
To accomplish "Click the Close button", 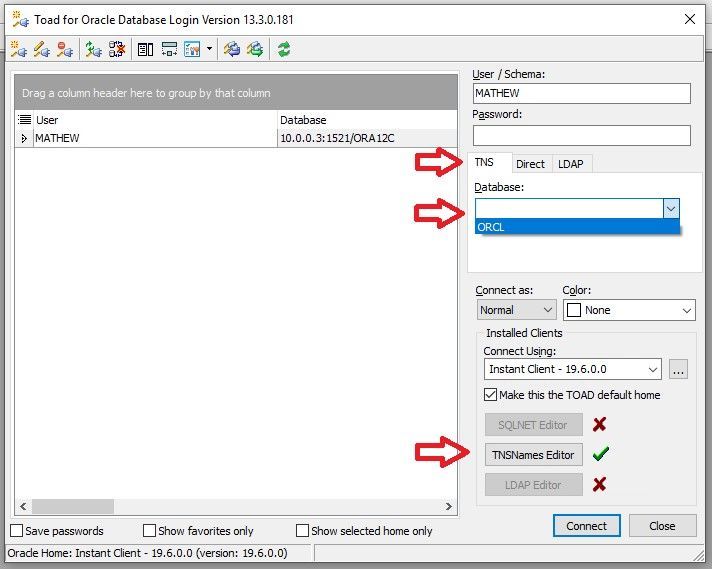I will pos(662,525).
